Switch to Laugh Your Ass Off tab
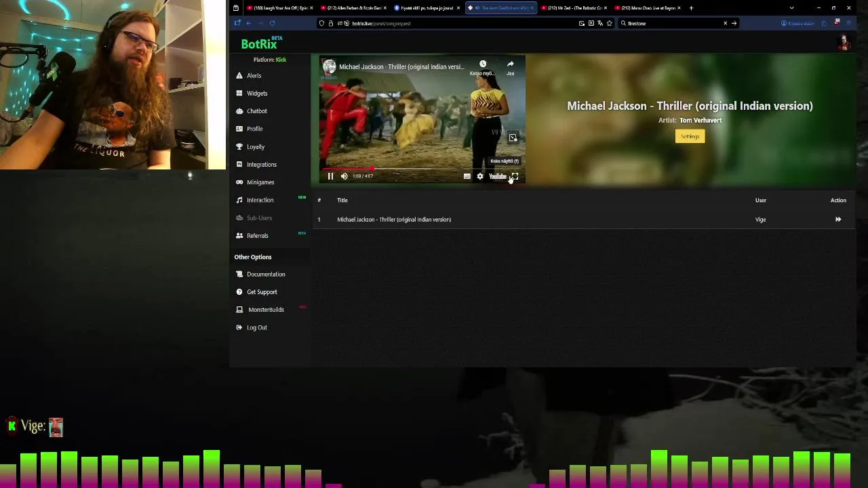This screenshot has height=488, width=868. (x=280, y=8)
